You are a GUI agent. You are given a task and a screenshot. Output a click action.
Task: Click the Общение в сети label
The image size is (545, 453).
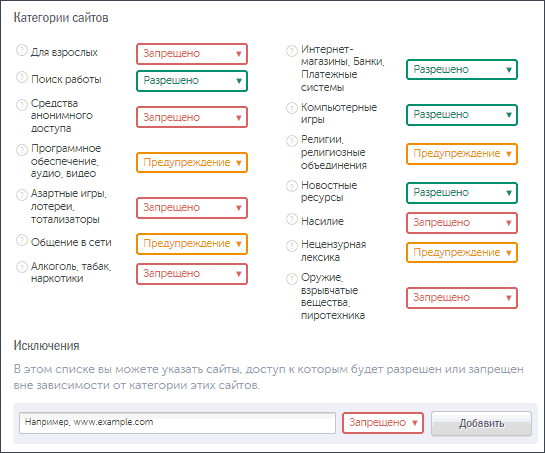coord(71,242)
